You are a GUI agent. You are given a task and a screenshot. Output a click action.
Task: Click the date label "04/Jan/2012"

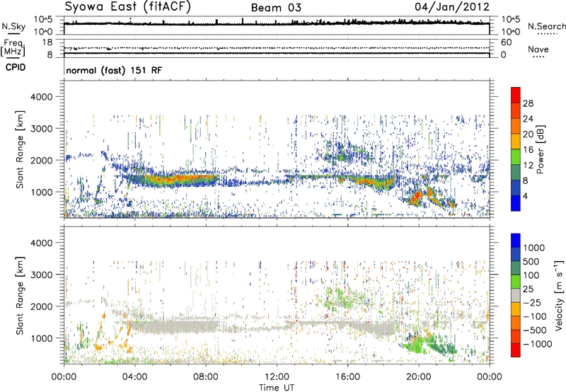click(452, 7)
